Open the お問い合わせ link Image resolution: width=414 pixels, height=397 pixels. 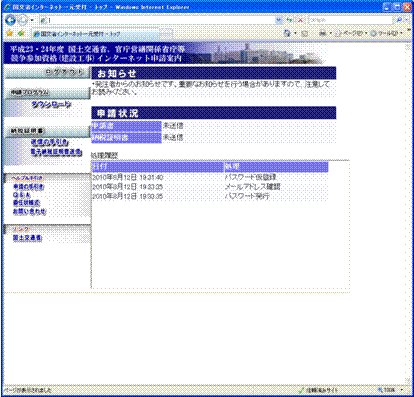click(29, 211)
